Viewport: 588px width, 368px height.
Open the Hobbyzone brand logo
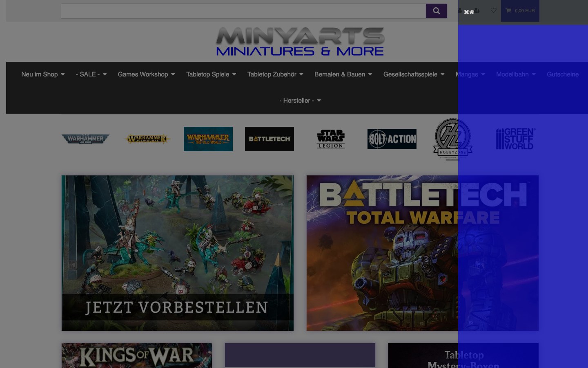point(453,139)
